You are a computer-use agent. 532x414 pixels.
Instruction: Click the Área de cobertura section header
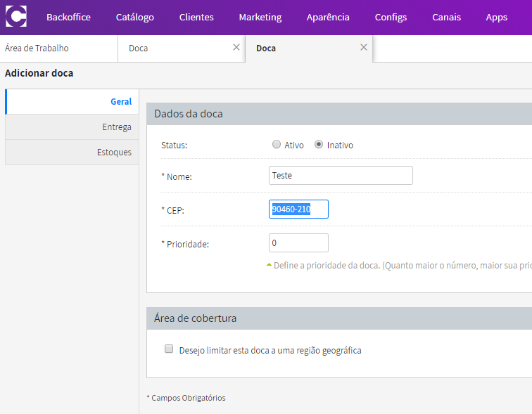pyautogui.click(x=339, y=318)
